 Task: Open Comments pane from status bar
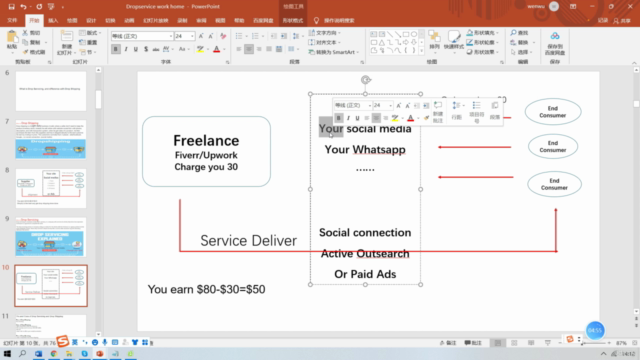pyautogui.click(x=473, y=343)
